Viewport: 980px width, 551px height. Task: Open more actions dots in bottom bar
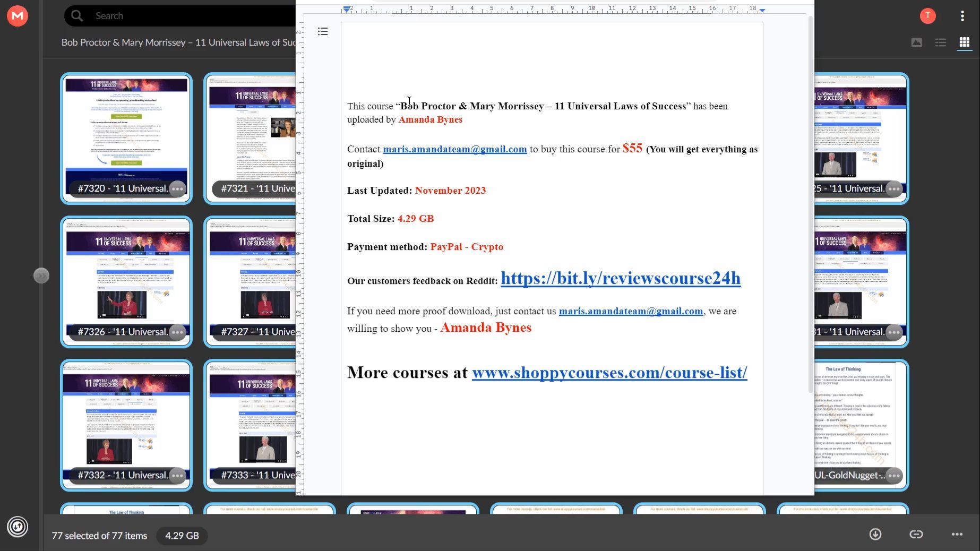[x=957, y=535]
